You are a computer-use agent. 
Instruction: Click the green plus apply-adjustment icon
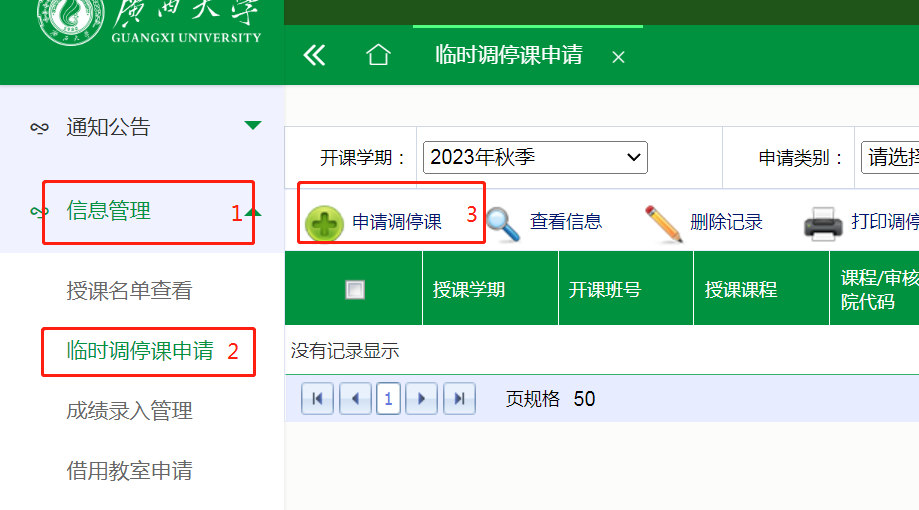[324, 223]
